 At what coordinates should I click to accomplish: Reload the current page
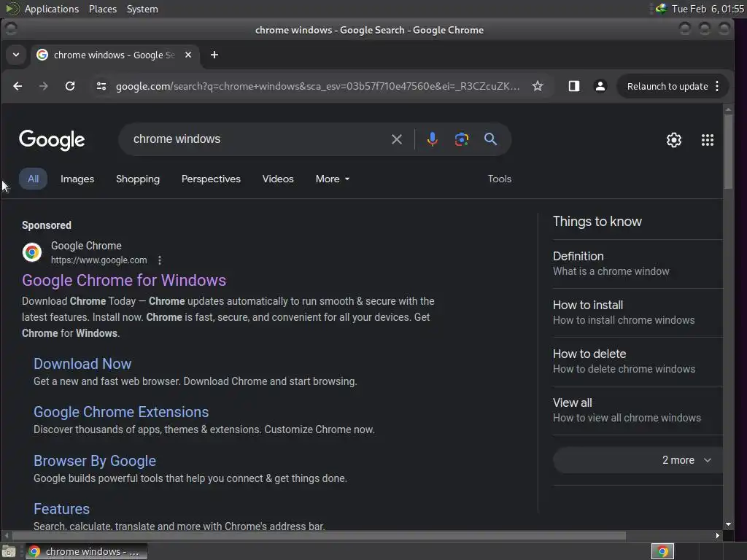pyautogui.click(x=70, y=86)
